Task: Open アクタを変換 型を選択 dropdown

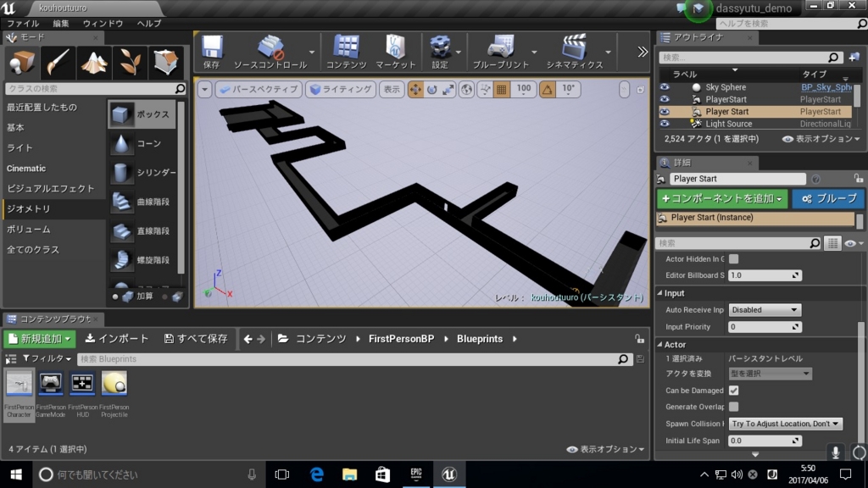Action: pyautogui.click(x=770, y=374)
